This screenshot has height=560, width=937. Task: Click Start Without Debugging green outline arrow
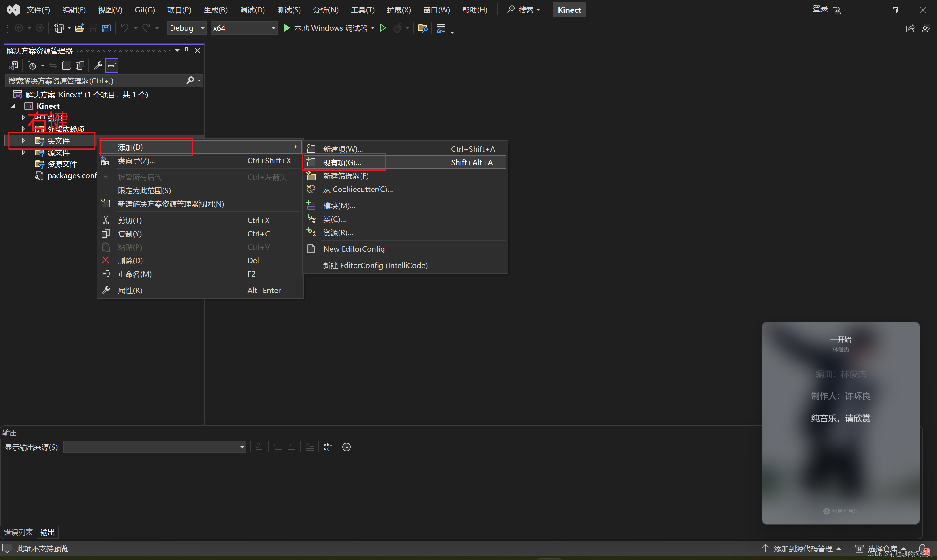pyautogui.click(x=382, y=28)
